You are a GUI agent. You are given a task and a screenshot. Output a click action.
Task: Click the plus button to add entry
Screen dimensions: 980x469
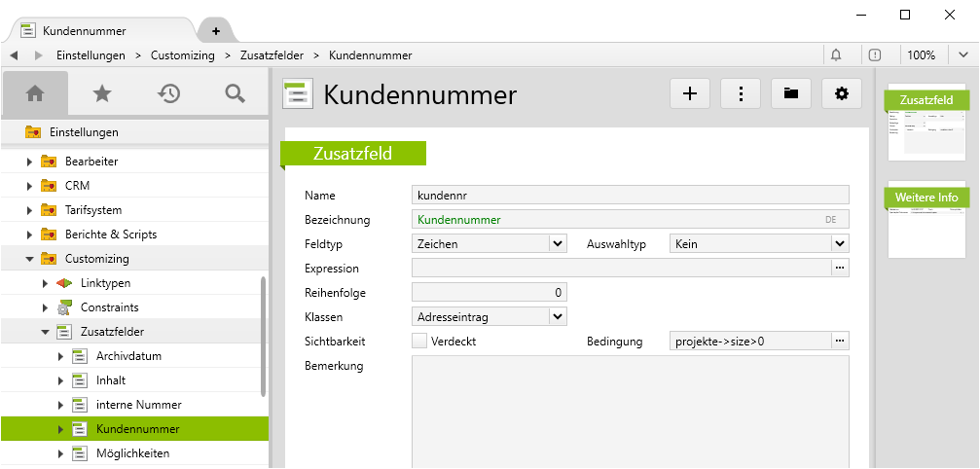click(x=690, y=93)
